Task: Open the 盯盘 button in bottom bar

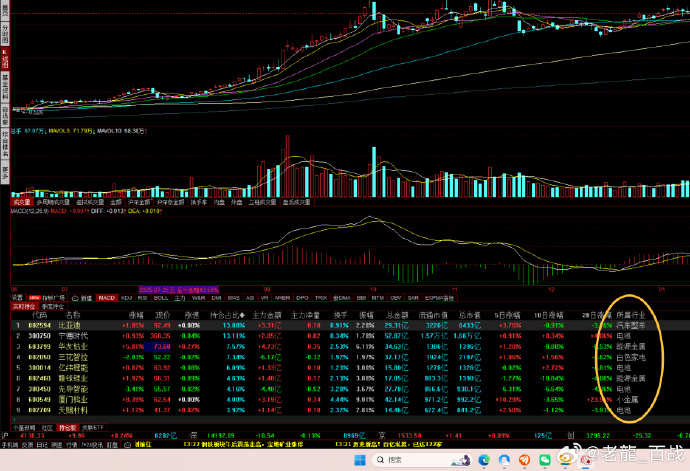Action: point(113,445)
